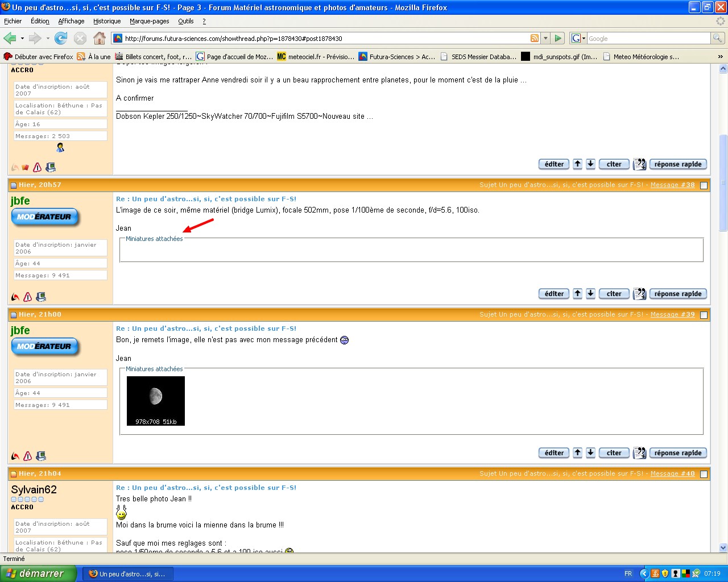Tick the checkbox for Message #39

click(x=704, y=315)
